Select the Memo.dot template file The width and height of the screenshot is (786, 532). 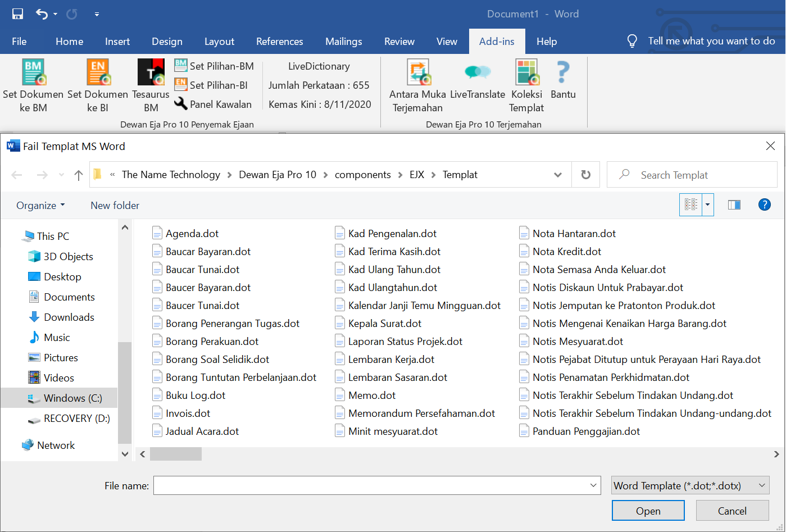(x=371, y=395)
